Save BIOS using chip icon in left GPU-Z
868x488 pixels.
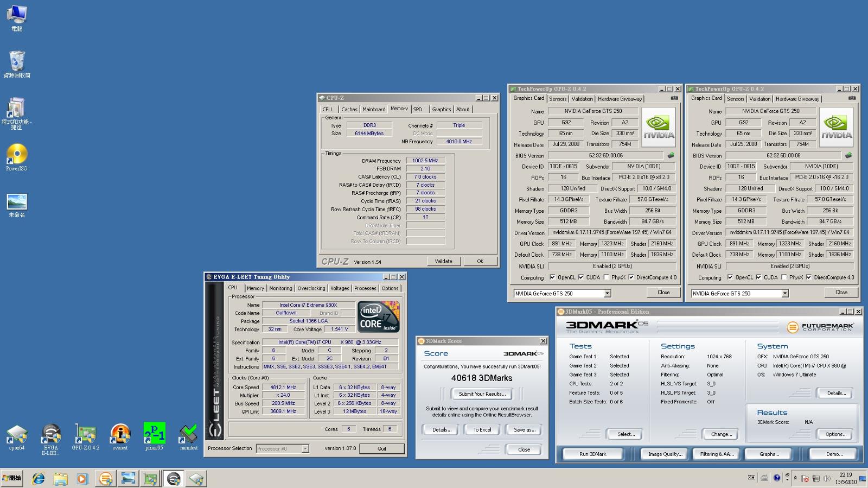coord(671,155)
